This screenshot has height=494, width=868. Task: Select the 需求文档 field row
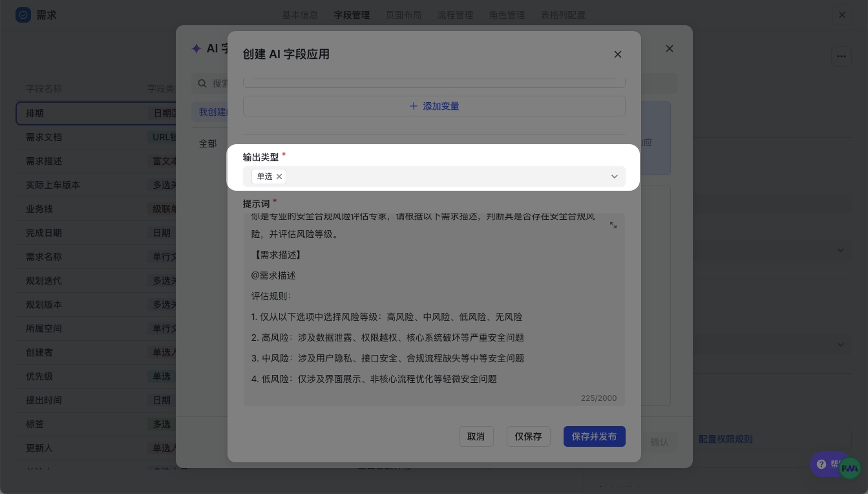tap(96, 137)
